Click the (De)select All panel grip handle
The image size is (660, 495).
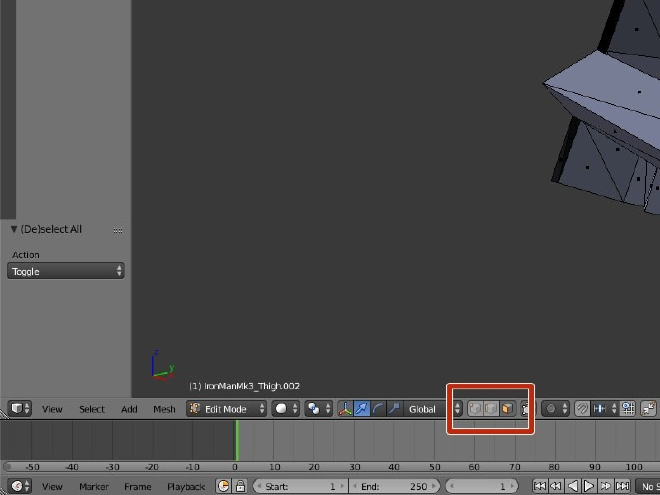pyautogui.click(x=118, y=230)
